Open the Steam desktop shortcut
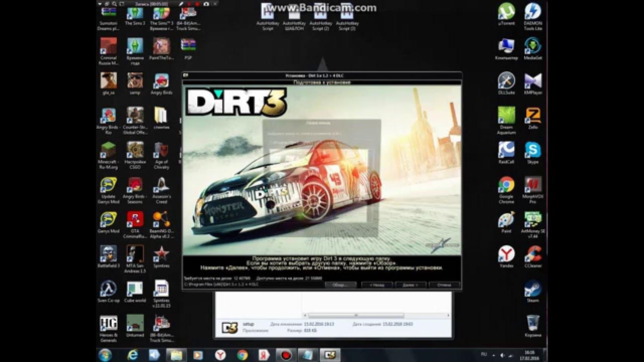 coord(533,291)
